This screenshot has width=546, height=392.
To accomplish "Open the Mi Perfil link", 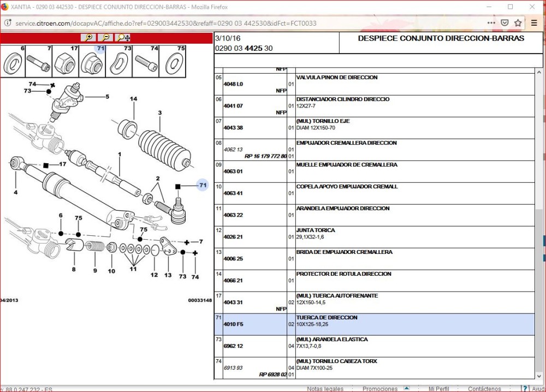I will tap(438, 389).
